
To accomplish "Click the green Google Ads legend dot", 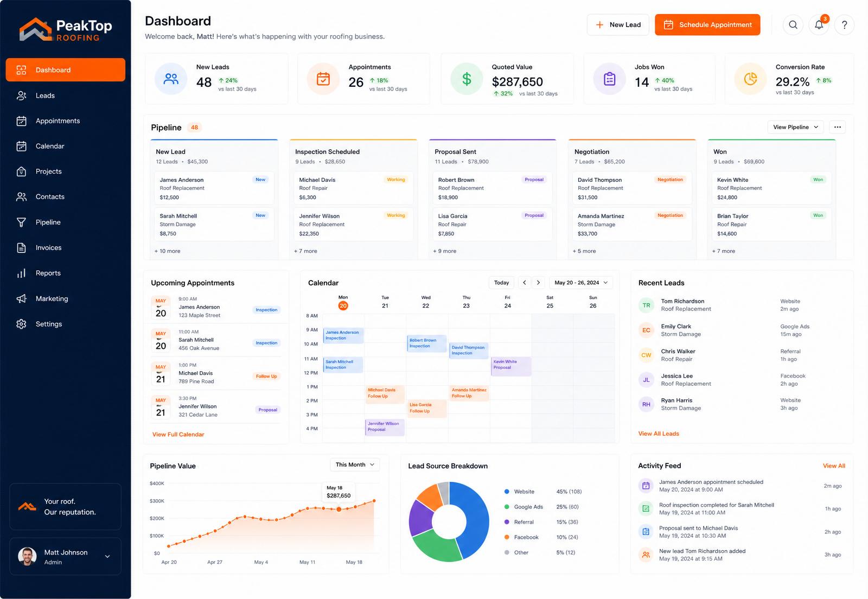I will (x=507, y=507).
